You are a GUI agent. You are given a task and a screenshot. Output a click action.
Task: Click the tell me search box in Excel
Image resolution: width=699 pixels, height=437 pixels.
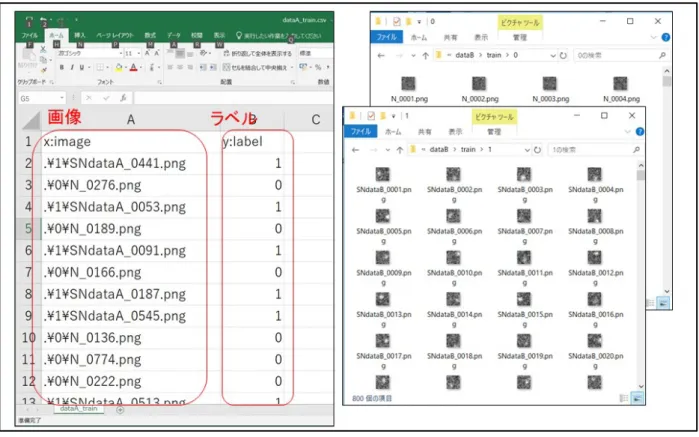click(278, 35)
